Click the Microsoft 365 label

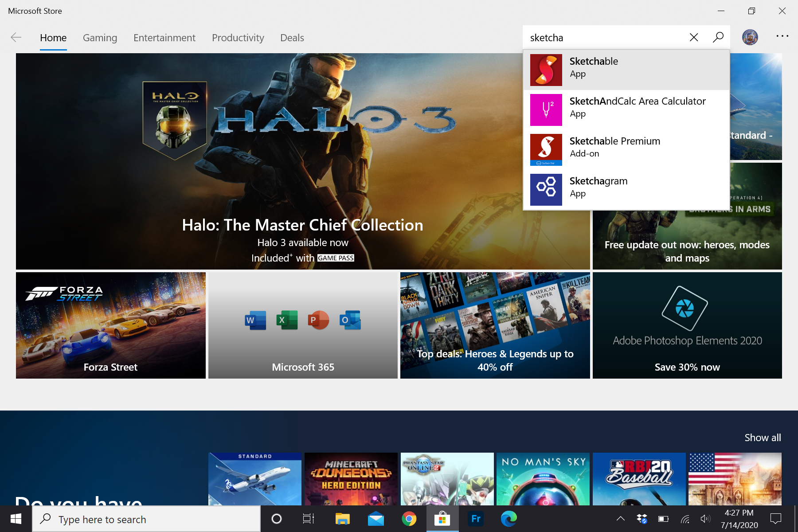coord(303,367)
